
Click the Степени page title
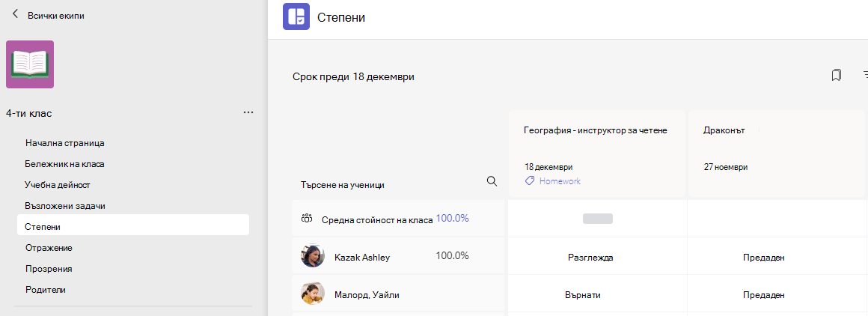(x=341, y=18)
